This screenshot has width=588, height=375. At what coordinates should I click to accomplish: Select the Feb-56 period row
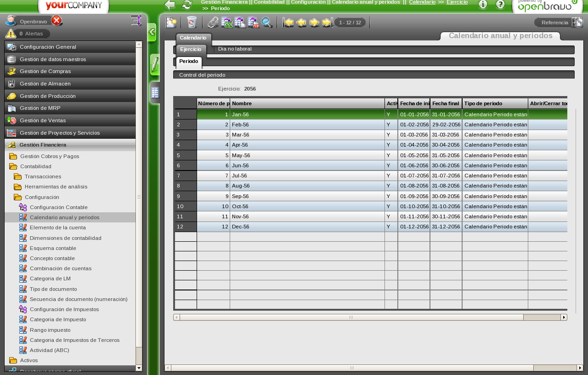coord(370,125)
